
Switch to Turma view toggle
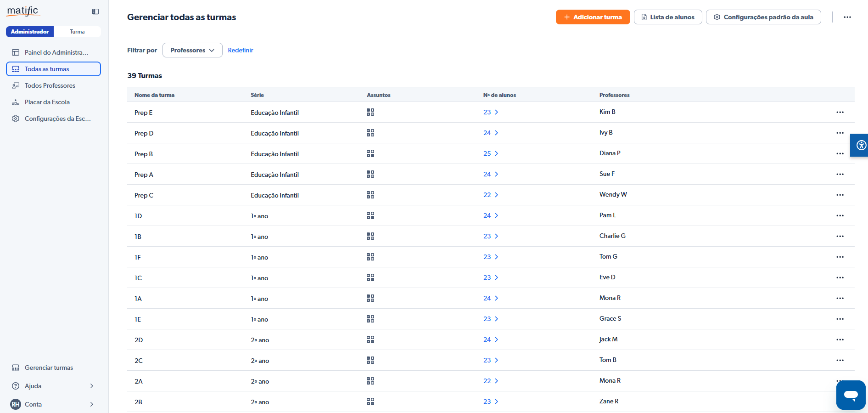click(77, 32)
